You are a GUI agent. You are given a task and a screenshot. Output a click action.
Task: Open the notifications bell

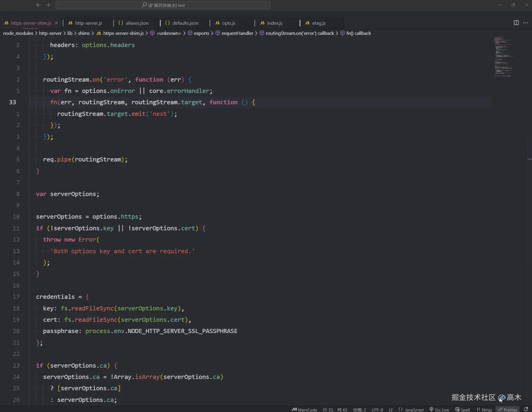pos(526,410)
